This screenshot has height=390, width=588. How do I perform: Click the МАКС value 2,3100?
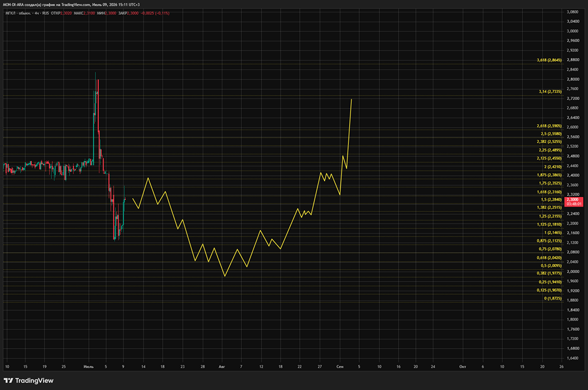[89, 13]
